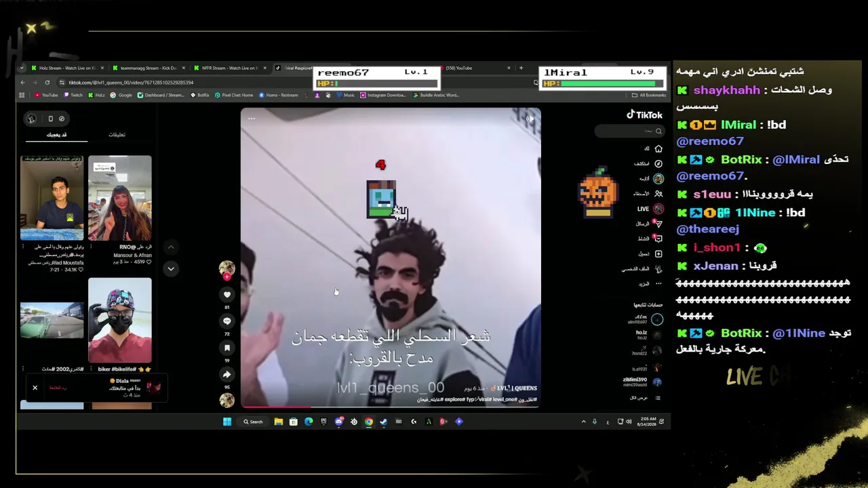Open the recommended video showing a green car
Screen dimensions: 868x488
coord(52,320)
